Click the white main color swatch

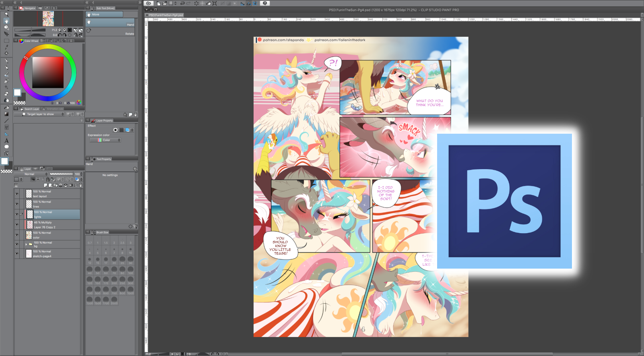[x=17, y=93]
